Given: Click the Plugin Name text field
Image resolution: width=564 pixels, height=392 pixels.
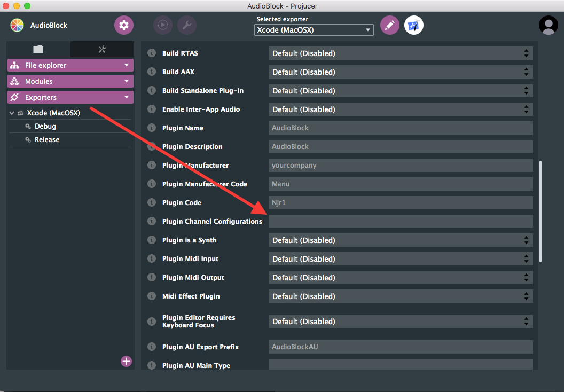Looking at the screenshot, I should point(401,128).
